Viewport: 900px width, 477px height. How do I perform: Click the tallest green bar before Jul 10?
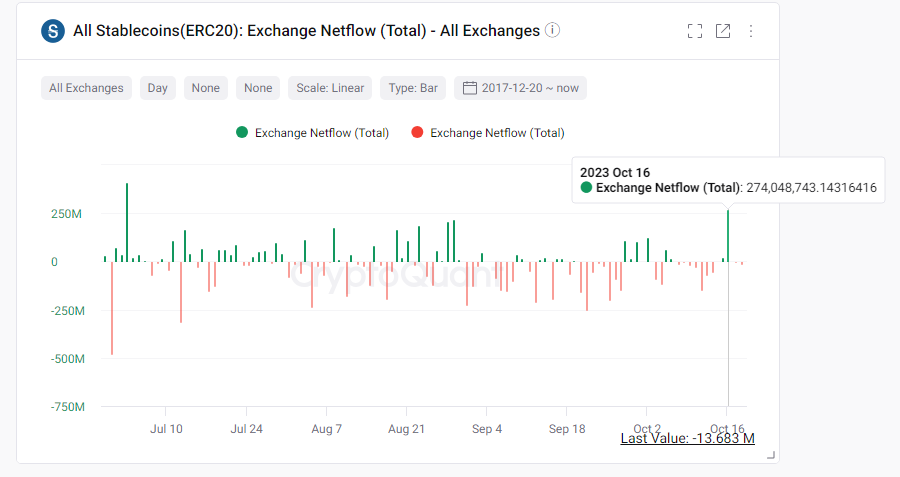(127, 223)
